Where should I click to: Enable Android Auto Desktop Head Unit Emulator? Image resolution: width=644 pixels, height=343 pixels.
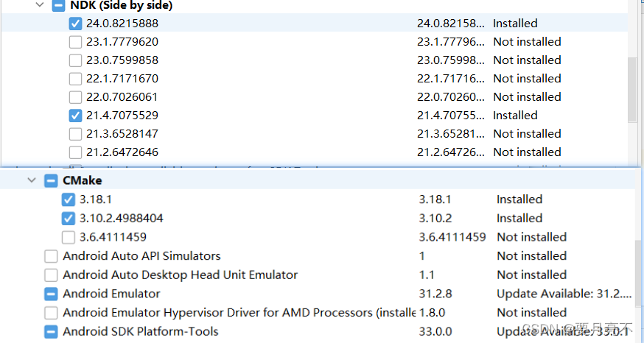pos(51,275)
